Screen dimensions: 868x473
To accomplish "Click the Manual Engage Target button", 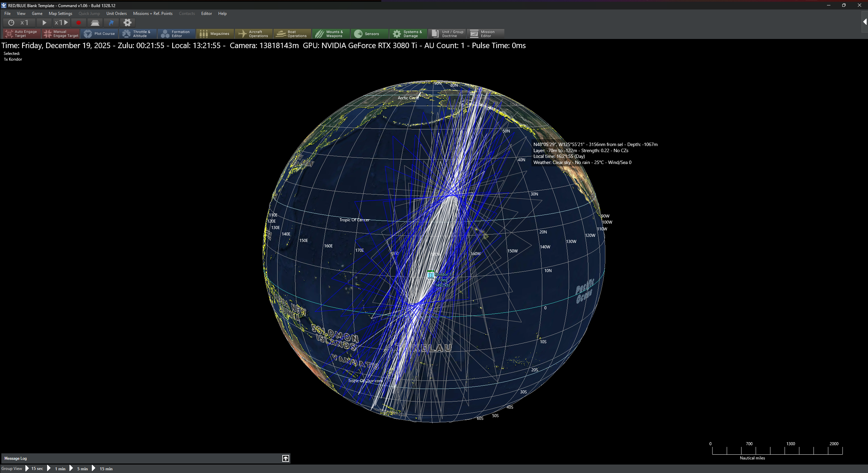I will tap(61, 34).
